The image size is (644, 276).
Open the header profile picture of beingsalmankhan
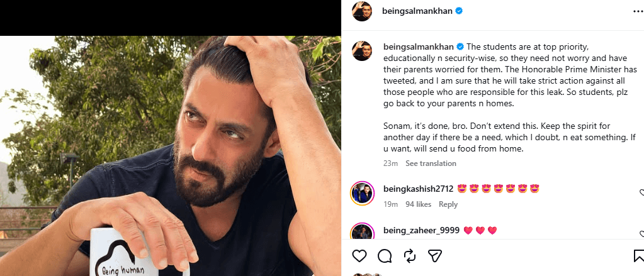coord(362,11)
